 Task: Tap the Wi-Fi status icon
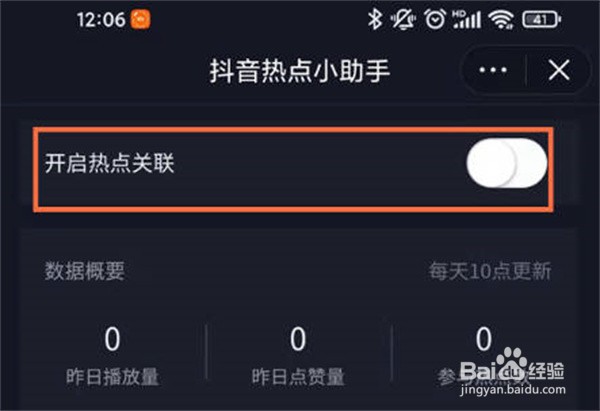click(x=502, y=20)
